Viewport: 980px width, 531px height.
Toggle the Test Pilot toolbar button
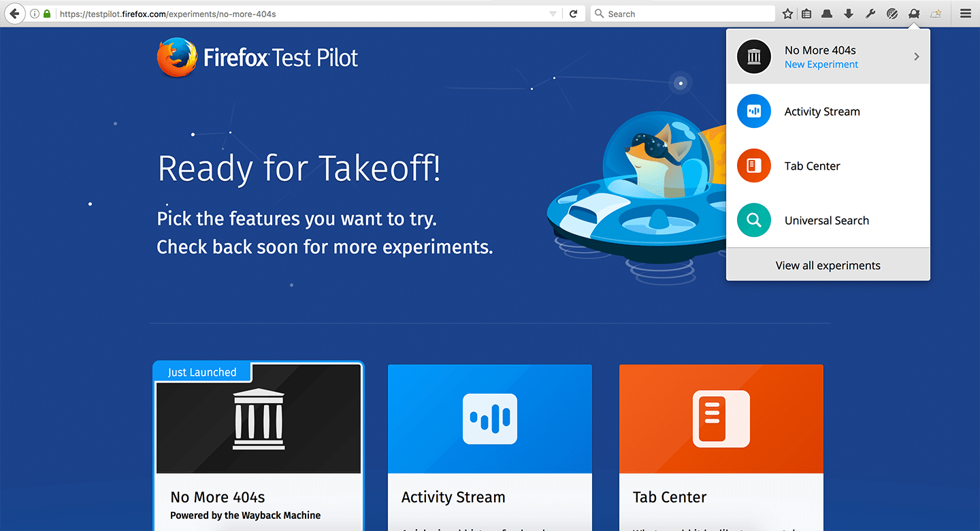[x=914, y=14]
